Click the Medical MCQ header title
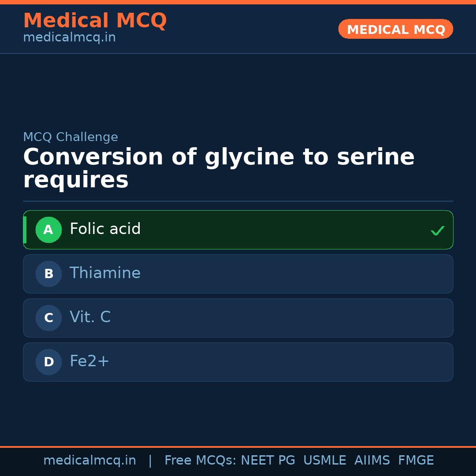The height and width of the screenshot is (476, 476). click(95, 21)
